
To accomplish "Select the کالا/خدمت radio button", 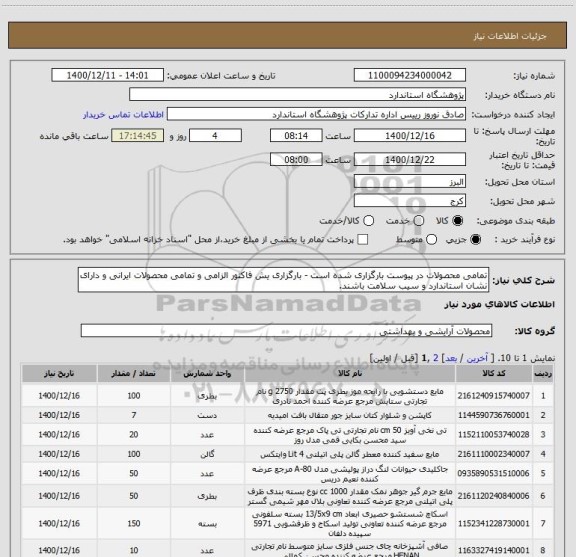I will point(368,221).
